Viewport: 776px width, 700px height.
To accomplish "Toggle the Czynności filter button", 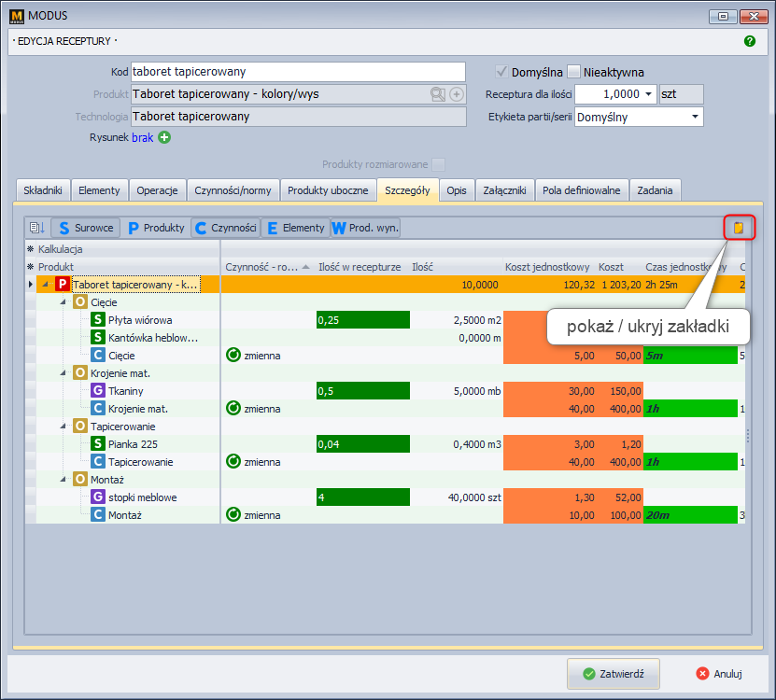I will coord(225,228).
